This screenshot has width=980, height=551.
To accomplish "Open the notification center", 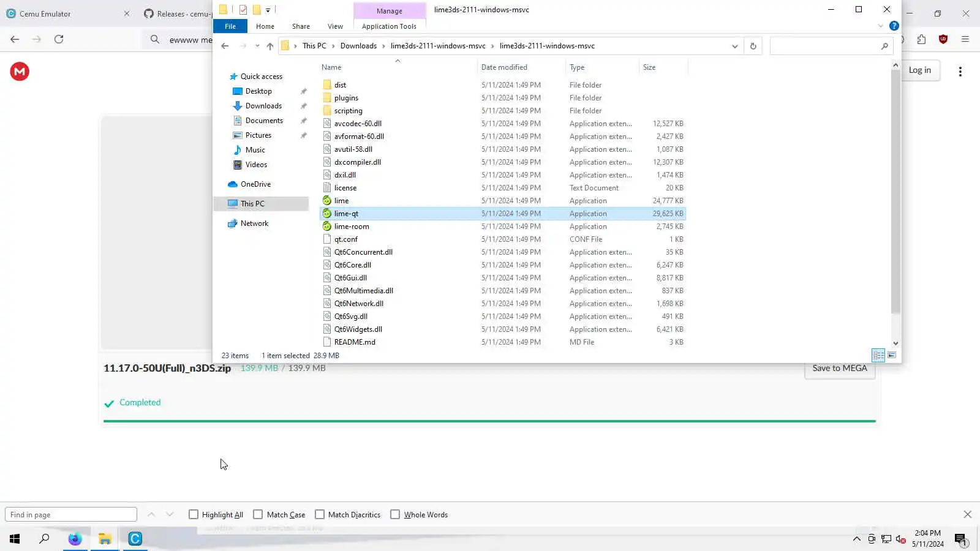I will (960, 539).
